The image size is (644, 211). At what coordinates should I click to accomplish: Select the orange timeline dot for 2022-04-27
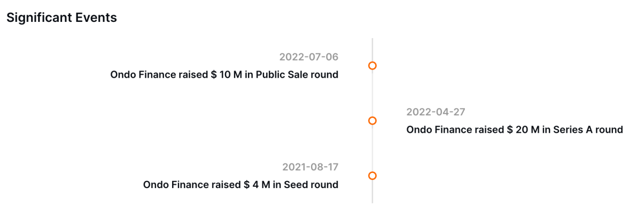pyautogui.click(x=372, y=120)
